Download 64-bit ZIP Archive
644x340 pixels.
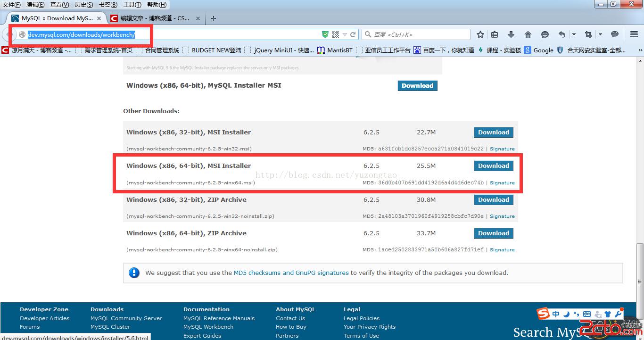494,233
